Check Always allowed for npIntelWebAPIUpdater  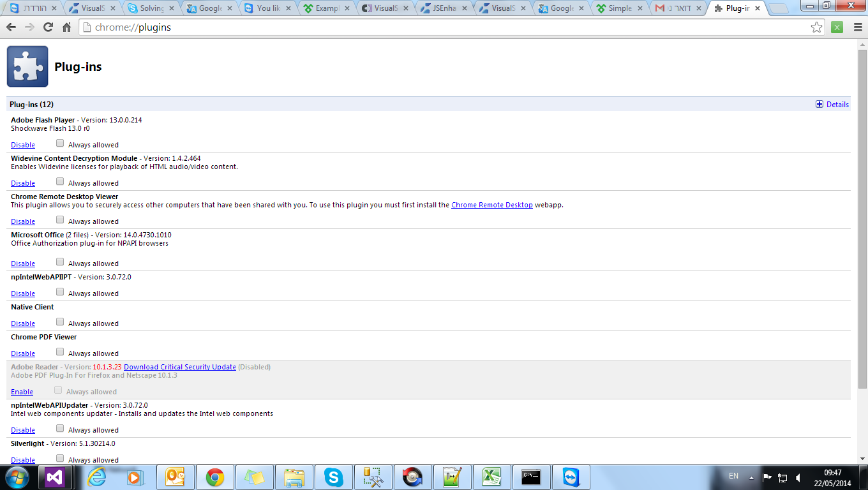click(60, 428)
